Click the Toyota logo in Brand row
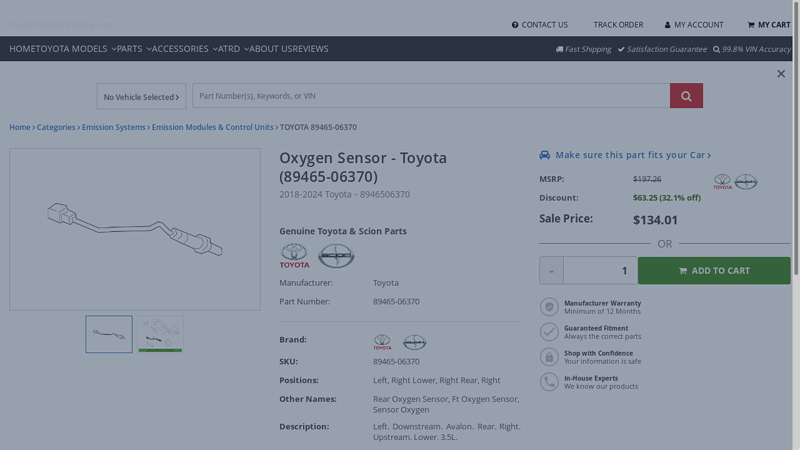The width and height of the screenshot is (800, 450). click(382, 342)
